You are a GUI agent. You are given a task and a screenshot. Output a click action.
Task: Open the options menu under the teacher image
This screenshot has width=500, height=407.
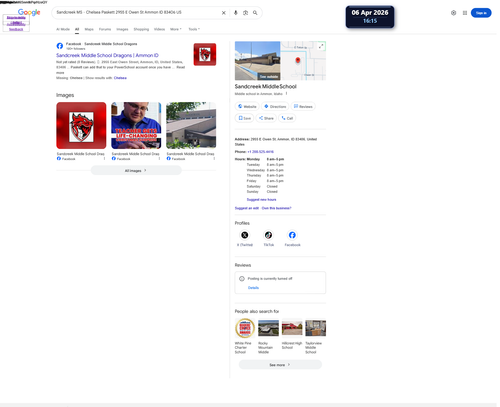(x=159, y=159)
